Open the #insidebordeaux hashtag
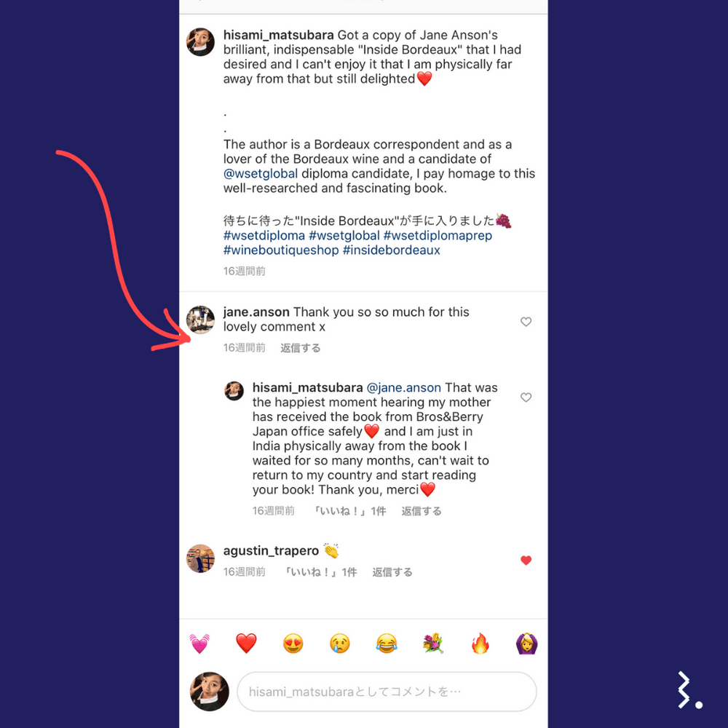Viewport: 728px width, 728px height. [392, 250]
